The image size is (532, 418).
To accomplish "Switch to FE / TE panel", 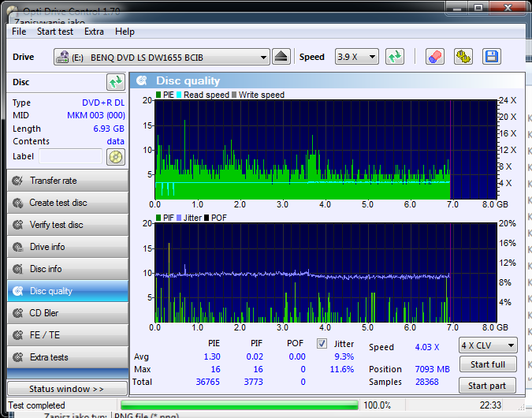I will point(68,335).
